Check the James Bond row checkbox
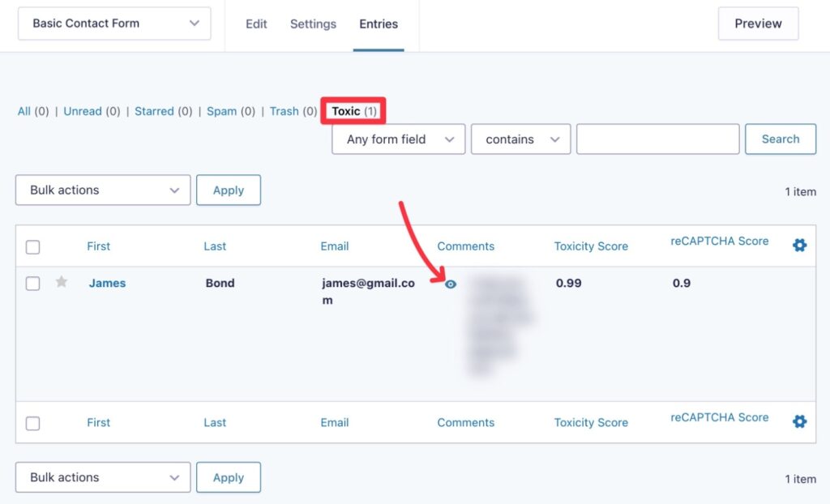This screenshot has height=504, width=830. tap(33, 283)
